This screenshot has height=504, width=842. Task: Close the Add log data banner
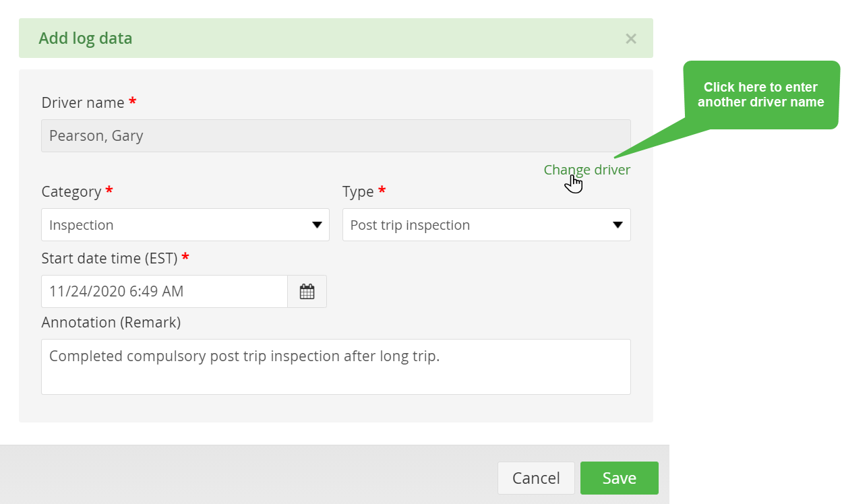pyautogui.click(x=631, y=38)
